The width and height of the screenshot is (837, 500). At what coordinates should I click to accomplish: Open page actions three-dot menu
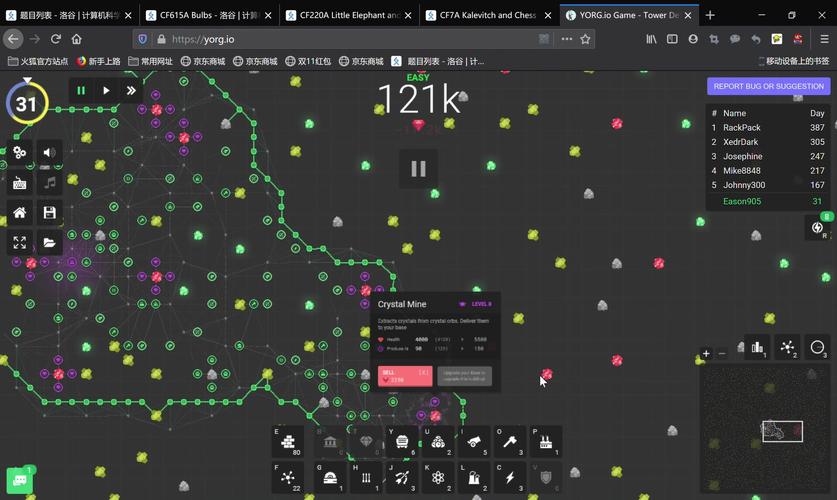[x=566, y=39]
